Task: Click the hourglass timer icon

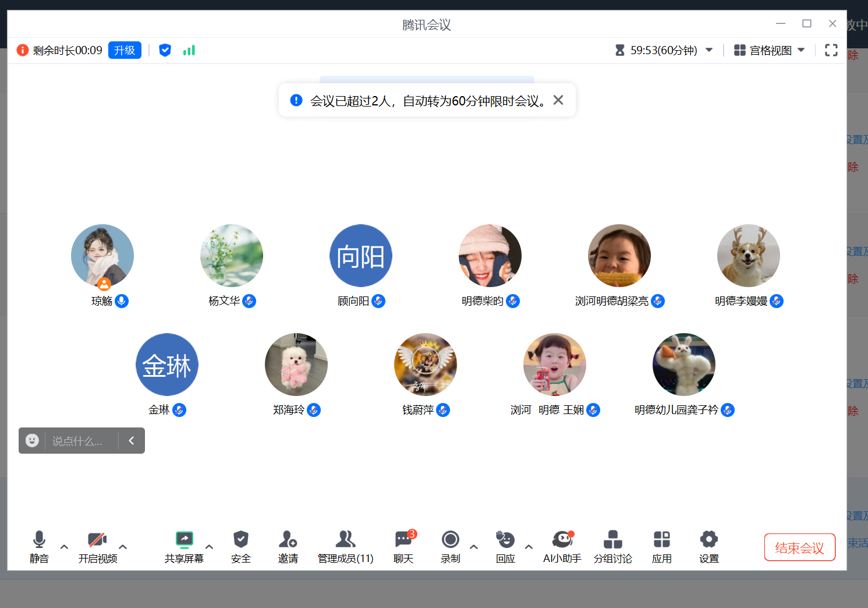Action: [x=620, y=51]
